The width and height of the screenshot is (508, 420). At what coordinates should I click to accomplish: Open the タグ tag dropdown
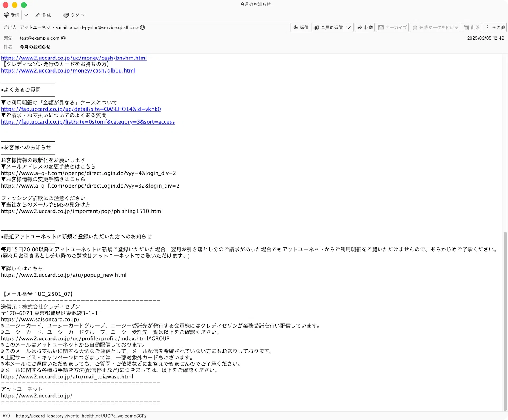(74, 15)
